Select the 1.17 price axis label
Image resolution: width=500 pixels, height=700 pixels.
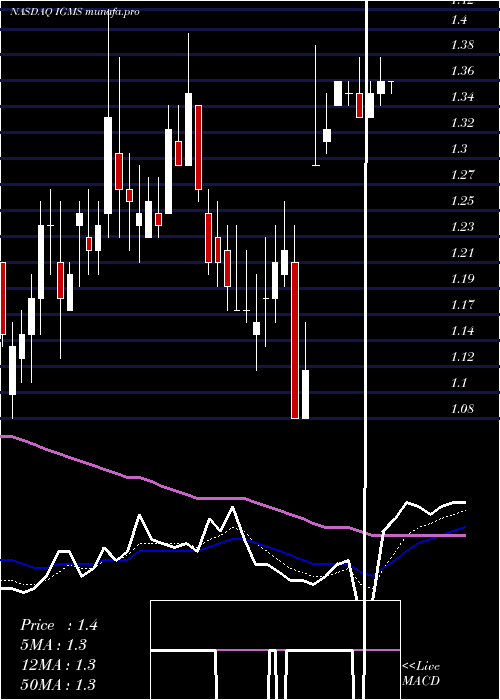pos(462,305)
